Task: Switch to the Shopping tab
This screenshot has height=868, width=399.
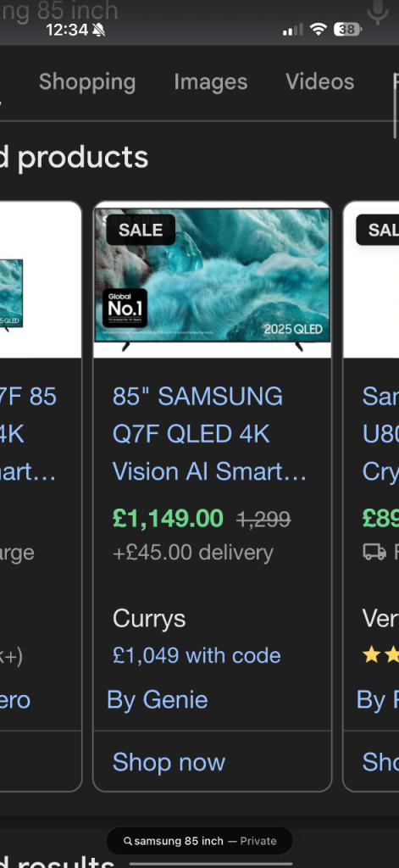Action: click(x=87, y=82)
